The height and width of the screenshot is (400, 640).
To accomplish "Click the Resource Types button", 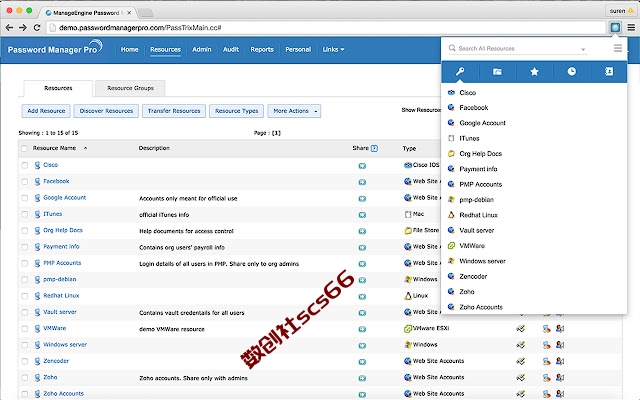I will (x=236, y=111).
